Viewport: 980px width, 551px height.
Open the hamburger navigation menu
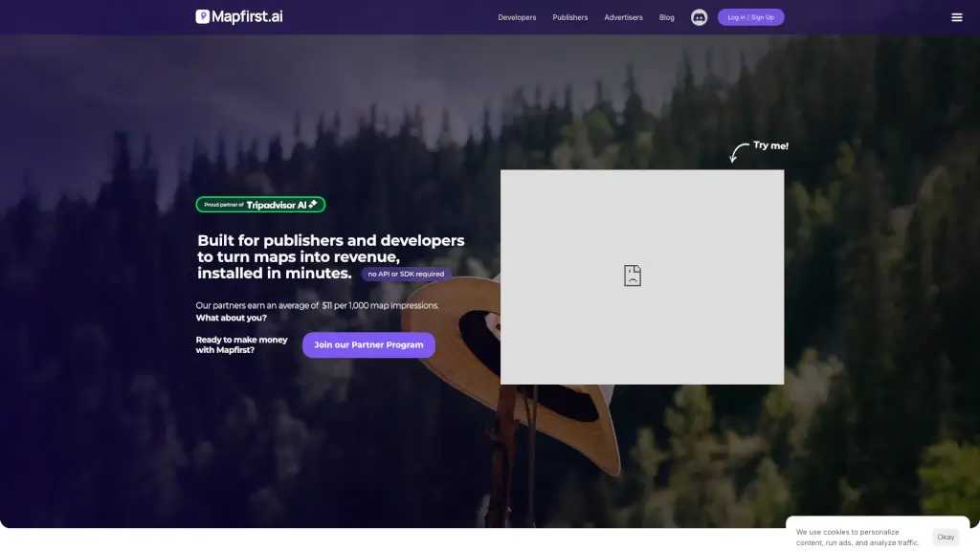click(x=956, y=16)
